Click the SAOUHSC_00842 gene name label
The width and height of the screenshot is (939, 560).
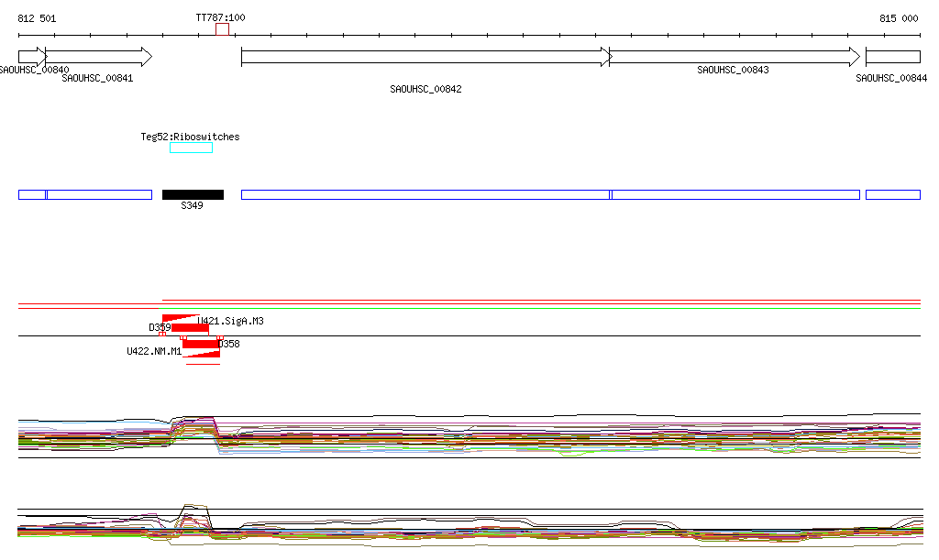click(425, 89)
